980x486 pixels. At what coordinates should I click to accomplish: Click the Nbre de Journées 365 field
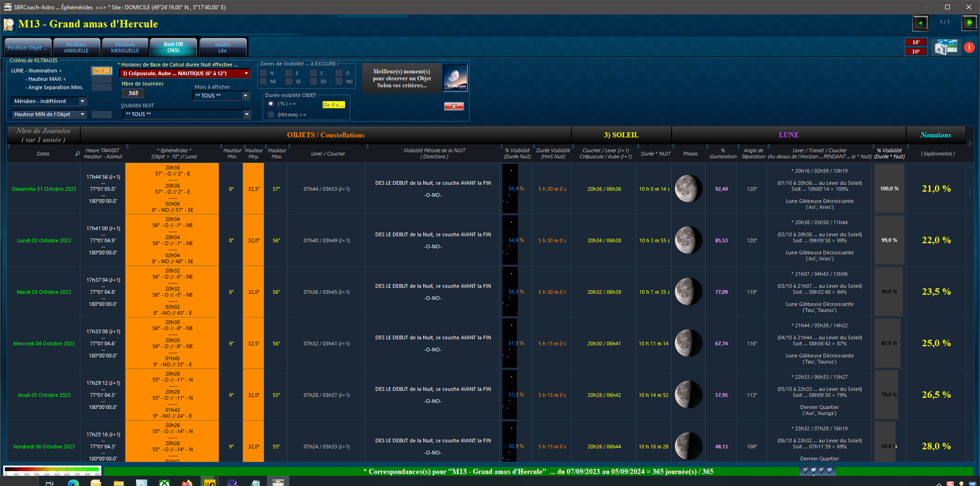tap(133, 93)
